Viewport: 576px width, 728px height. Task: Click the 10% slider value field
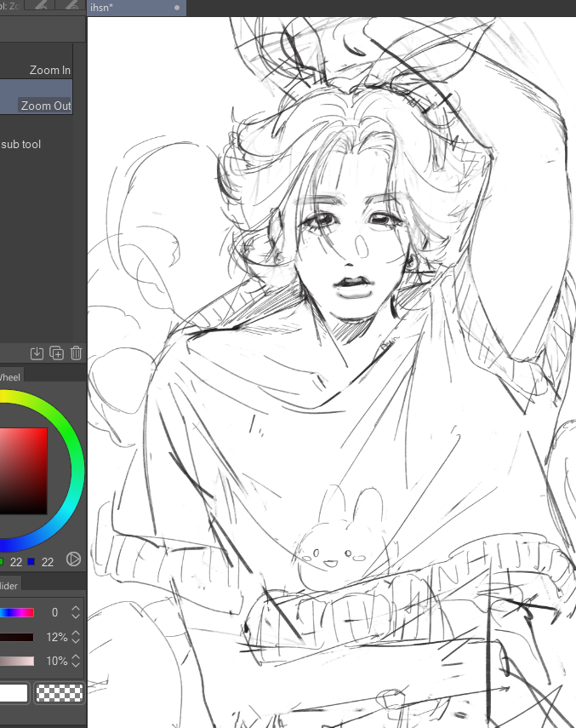point(57,661)
